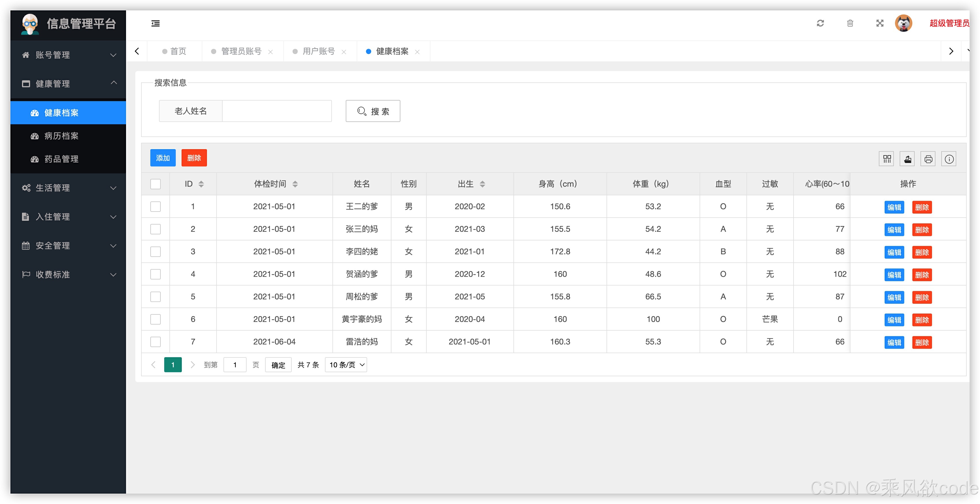Open the 10 条/页 page size dropdown
The width and height of the screenshot is (980, 504).
[x=346, y=365]
